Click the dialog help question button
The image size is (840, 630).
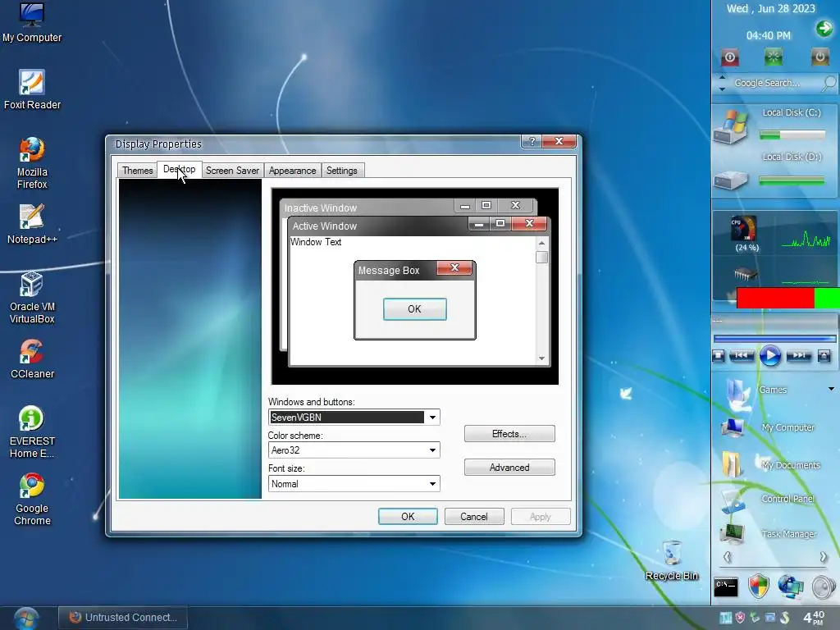coord(532,141)
